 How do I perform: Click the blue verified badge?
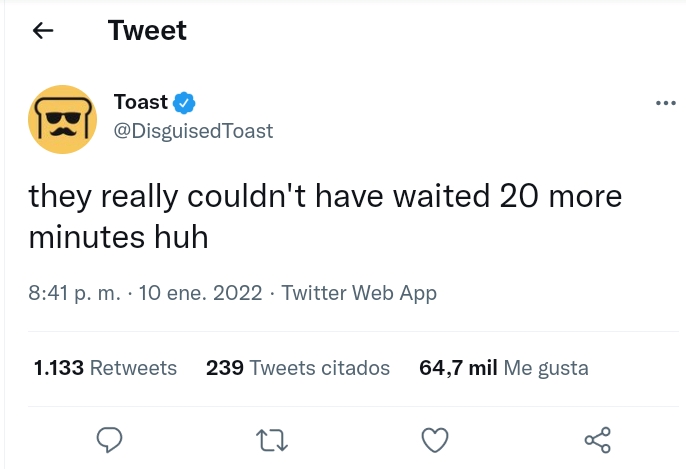[184, 102]
